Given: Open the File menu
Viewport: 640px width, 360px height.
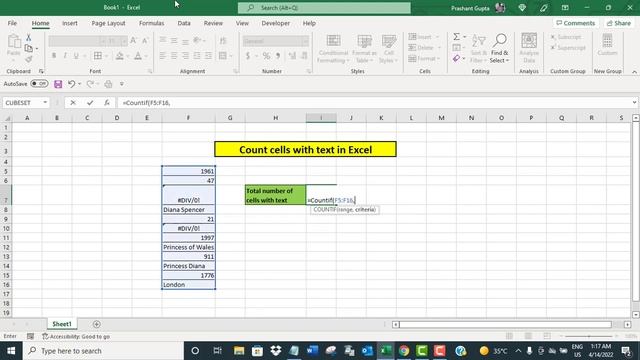Looking at the screenshot, I should (x=12, y=23).
